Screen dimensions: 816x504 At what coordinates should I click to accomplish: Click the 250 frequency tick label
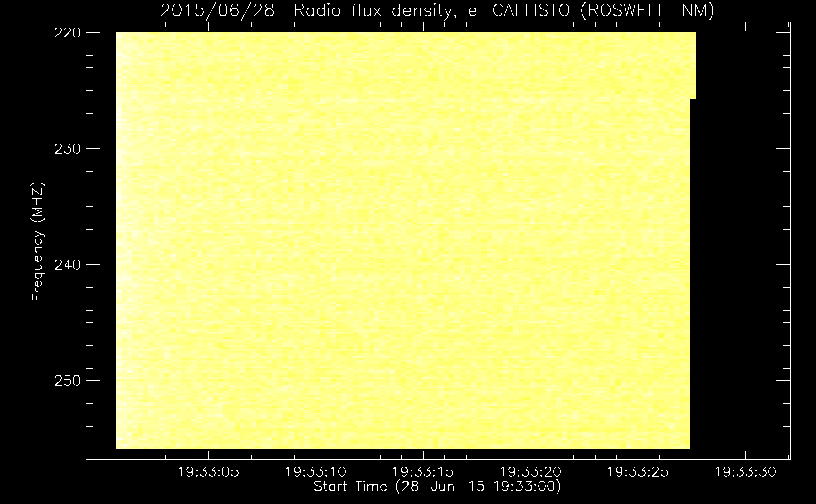click(x=67, y=381)
